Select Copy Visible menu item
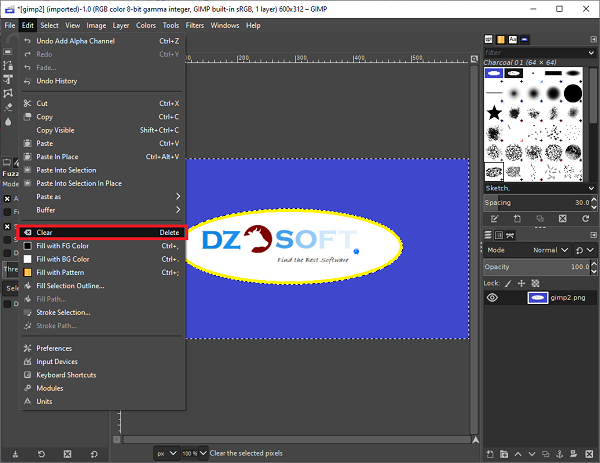 click(x=102, y=130)
